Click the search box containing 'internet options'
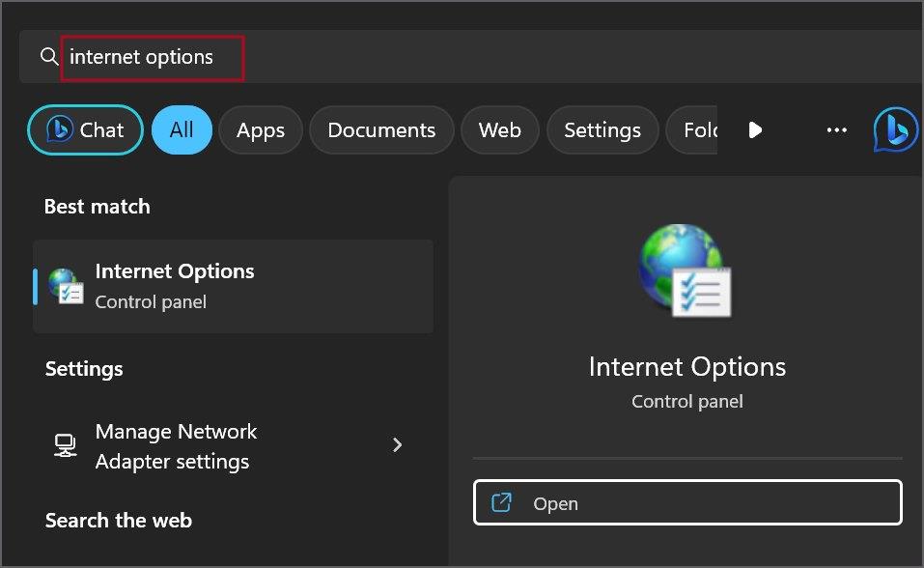 pos(471,57)
